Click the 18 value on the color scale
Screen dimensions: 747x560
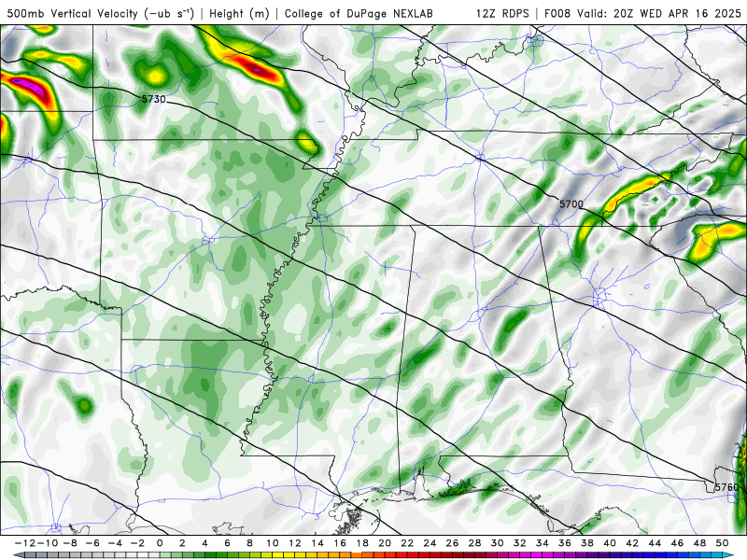362,543
